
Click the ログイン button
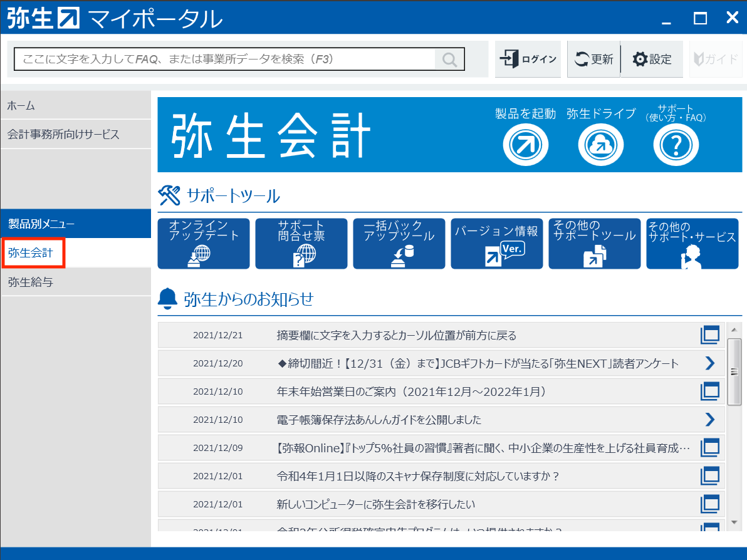[x=528, y=60]
